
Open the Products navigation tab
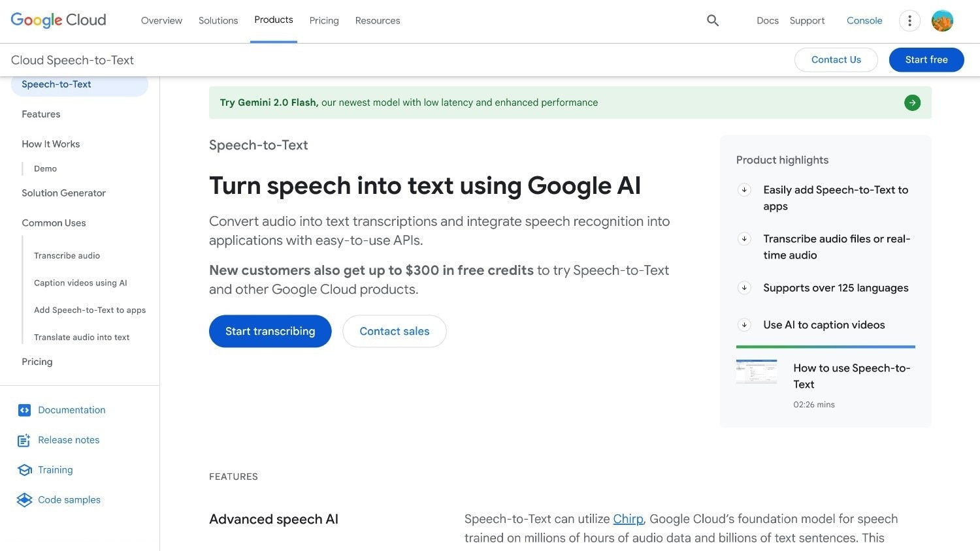(274, 20)
